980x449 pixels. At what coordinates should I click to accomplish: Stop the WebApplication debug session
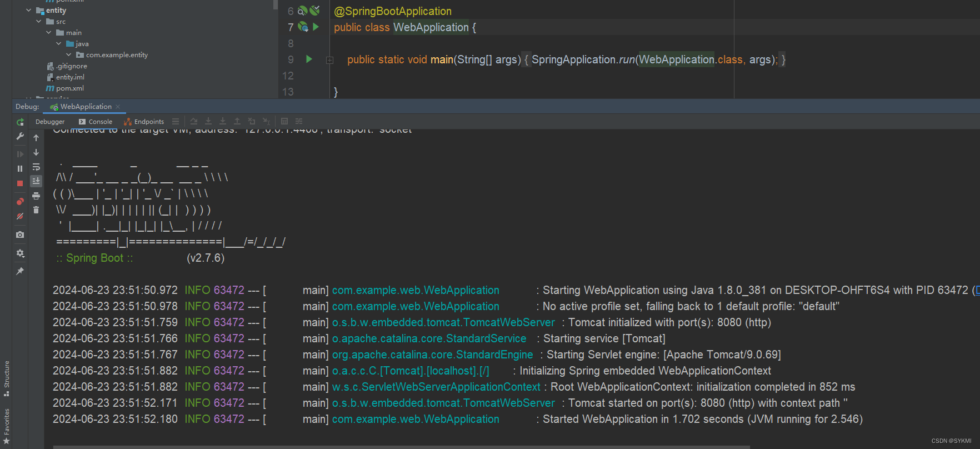pos(20,183)
